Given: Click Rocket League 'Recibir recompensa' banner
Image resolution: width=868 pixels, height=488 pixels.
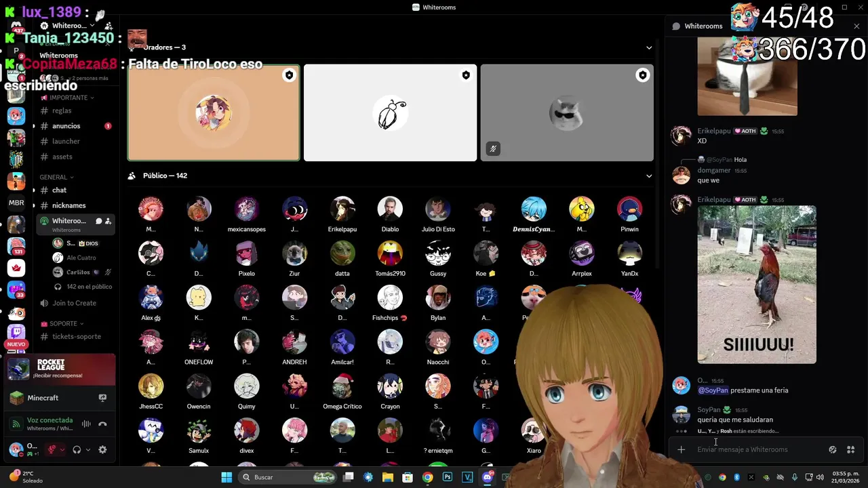Looking at the screenshot, I should click(60, 369).
